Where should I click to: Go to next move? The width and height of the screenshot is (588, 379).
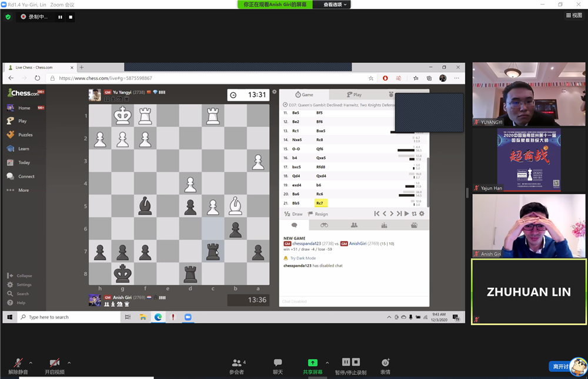392,214
